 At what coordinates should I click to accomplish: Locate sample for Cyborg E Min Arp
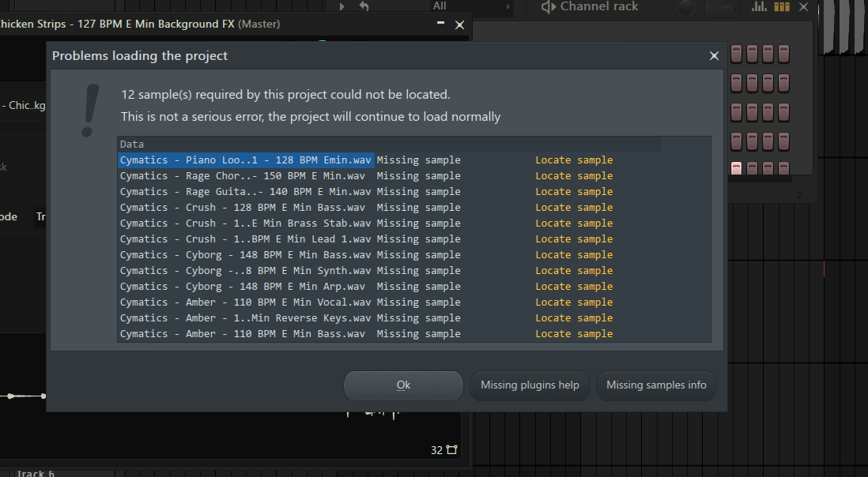pyautogui.click(x=574, y=287)
